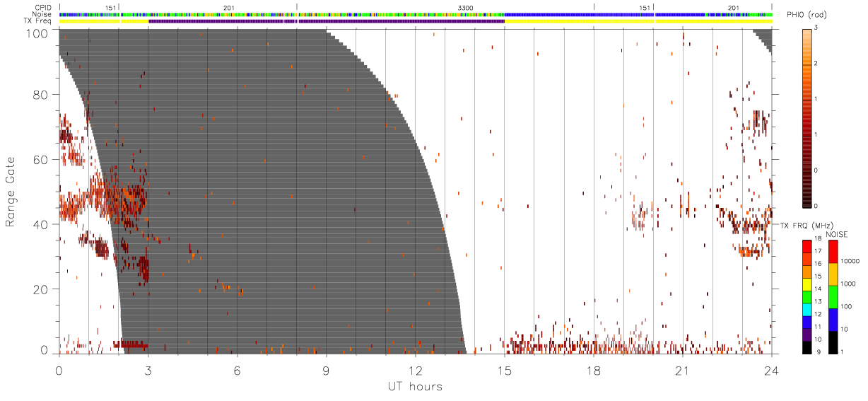
Task: Click the x-axis tick label '12'
Action: pos(415,370)
